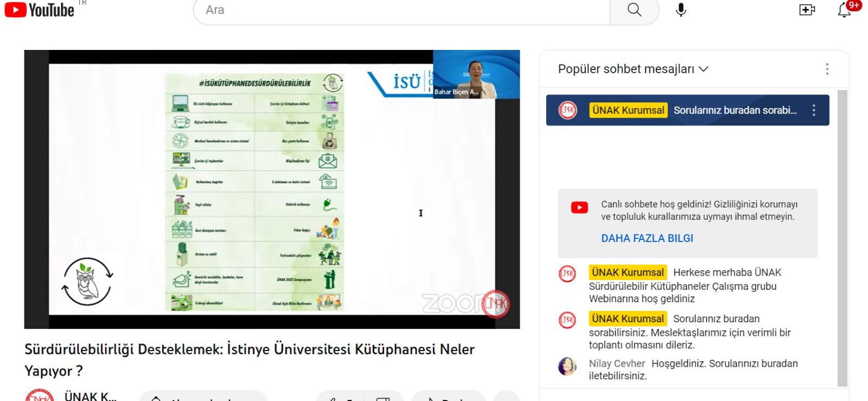Click the avatar beside 'Meslektaşlarımız için verimli' message
Image resolution: width=868 pixels, height=401 pixels.
[x=567, y=320]
